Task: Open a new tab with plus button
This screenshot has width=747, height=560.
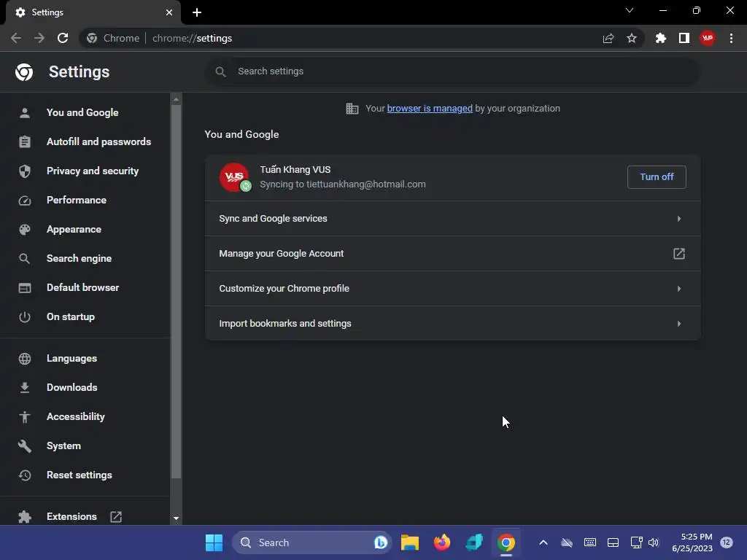Action: pos(197,12)
